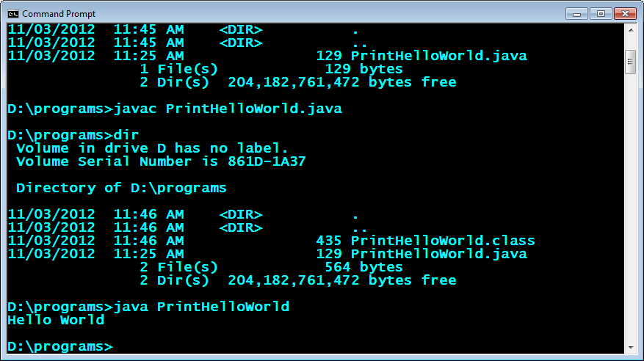Click the Hello World output line
Image resolution: width=644 pixels, height=361 pixels.
pyautogui.click(x=56, y=320)
